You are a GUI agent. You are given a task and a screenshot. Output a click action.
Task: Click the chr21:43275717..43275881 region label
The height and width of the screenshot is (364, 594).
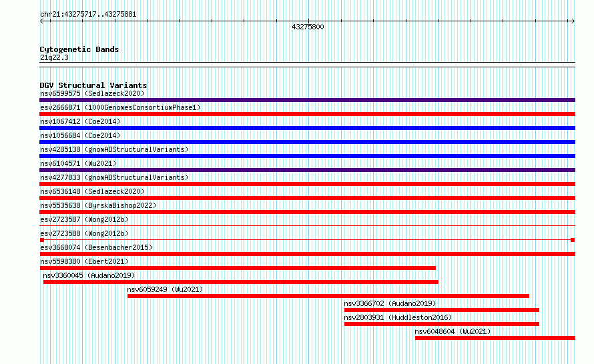88,14
